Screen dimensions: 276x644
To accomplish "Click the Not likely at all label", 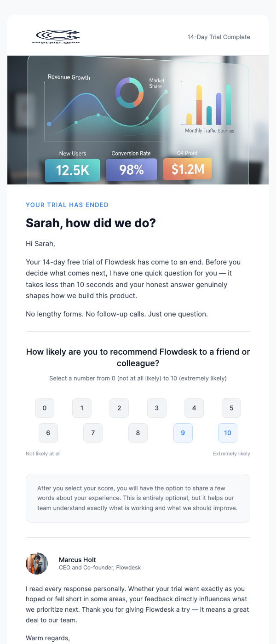I will (x=43, y=454).
